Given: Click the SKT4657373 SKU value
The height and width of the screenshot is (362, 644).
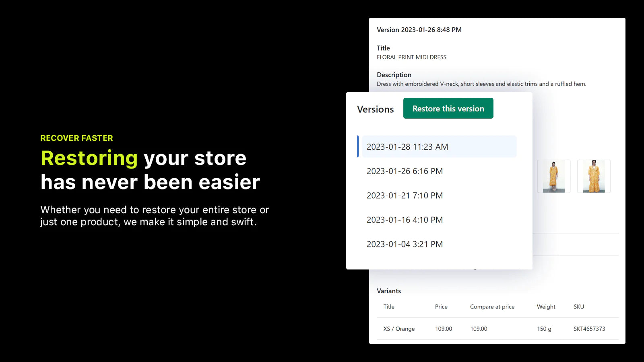Looking at the screenshot, I should point(589,329).
